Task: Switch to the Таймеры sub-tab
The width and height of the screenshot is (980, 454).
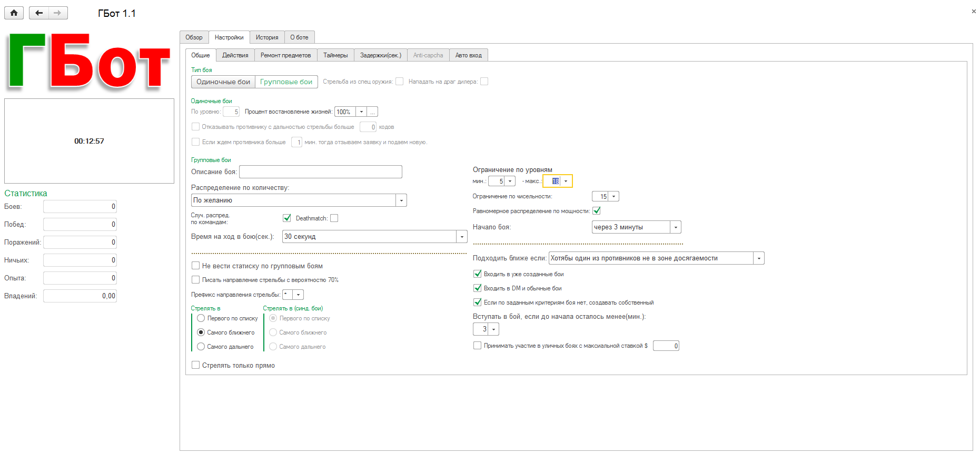Action: tap(335, 55)
